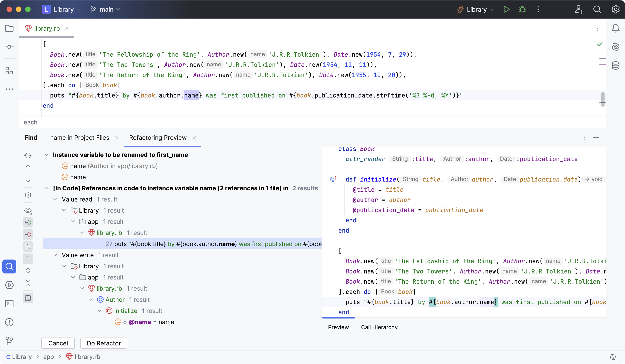This screenshot has height=364, width=625.
Task: Switch to the Call Hierarchy tab
Action: click(x=379, y=327)
